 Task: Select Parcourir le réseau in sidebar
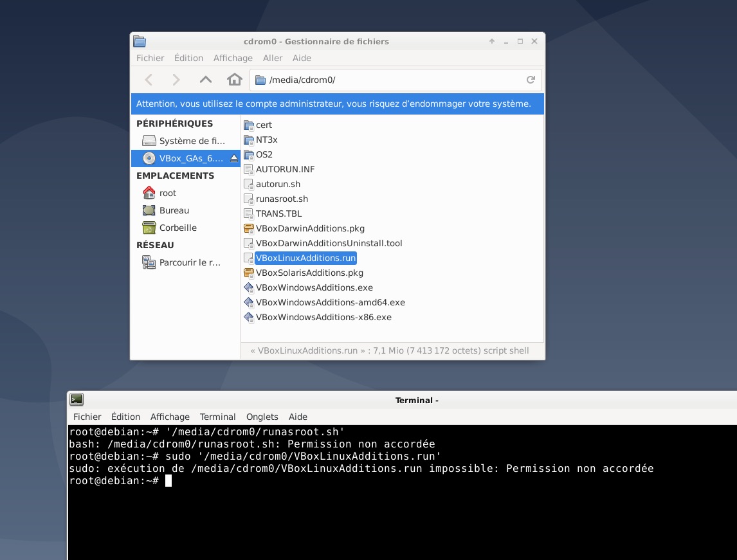[x=186, y=262]
